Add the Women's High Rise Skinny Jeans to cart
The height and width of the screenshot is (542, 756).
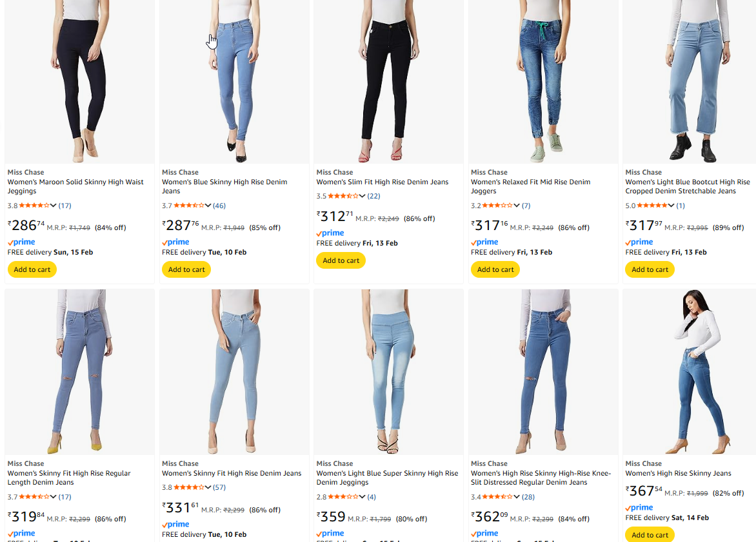pyautogui.click(x=650, y=535)
